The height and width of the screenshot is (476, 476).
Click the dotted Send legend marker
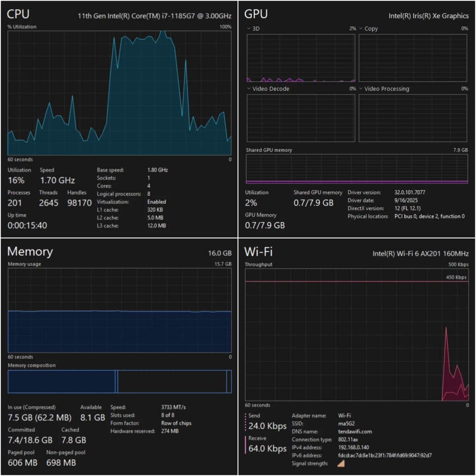pyautogui.click(x=246, y=422)
